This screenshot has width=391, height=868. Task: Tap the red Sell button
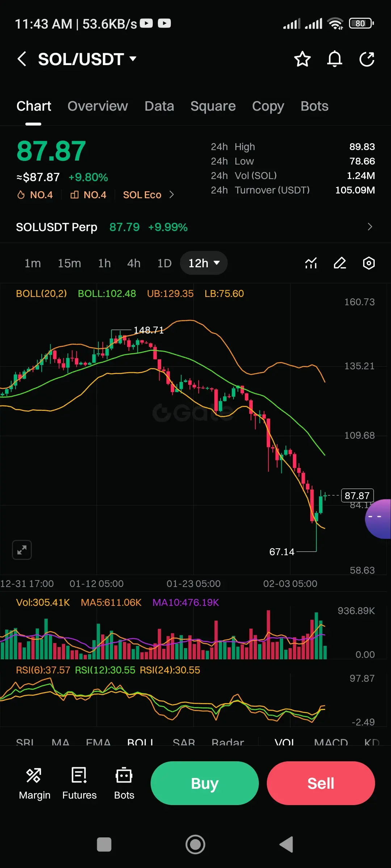point(321,783)
